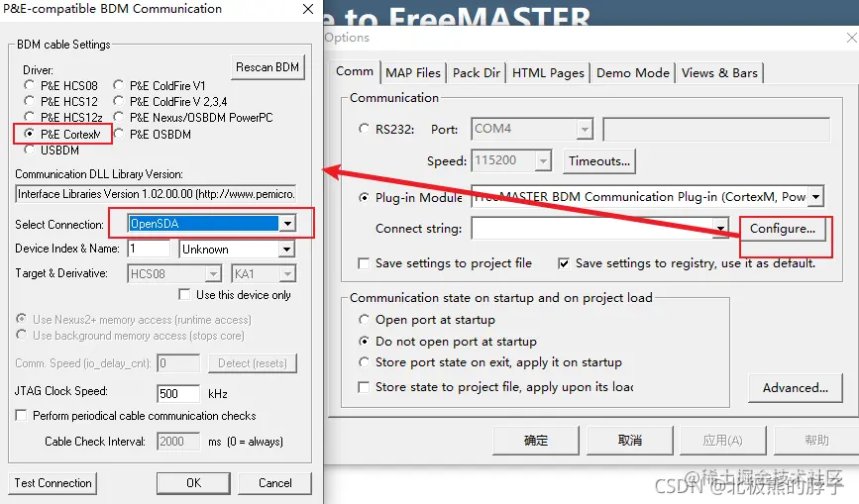Select the P&E HCS12 driver option

tap(29, 101)
